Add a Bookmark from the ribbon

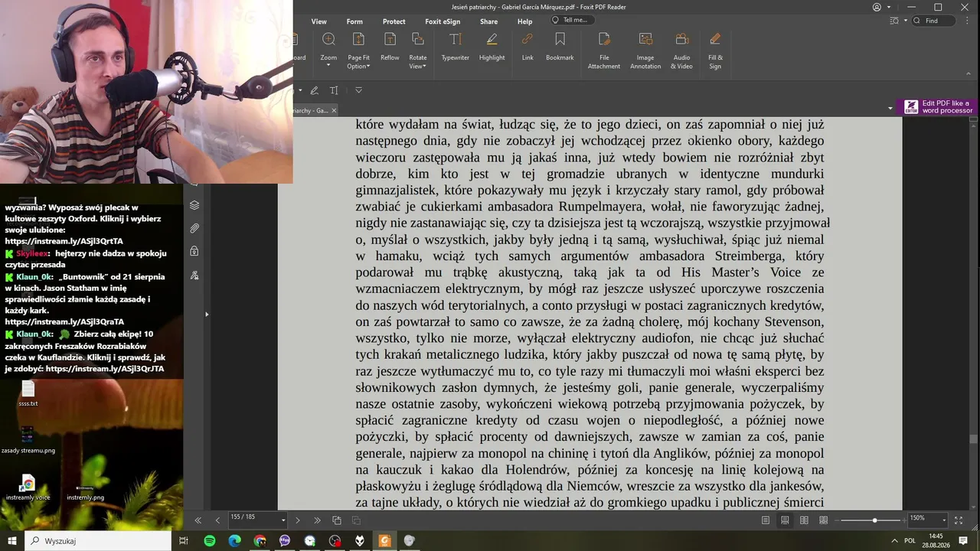pyautogui.click(x=560, y=47)
